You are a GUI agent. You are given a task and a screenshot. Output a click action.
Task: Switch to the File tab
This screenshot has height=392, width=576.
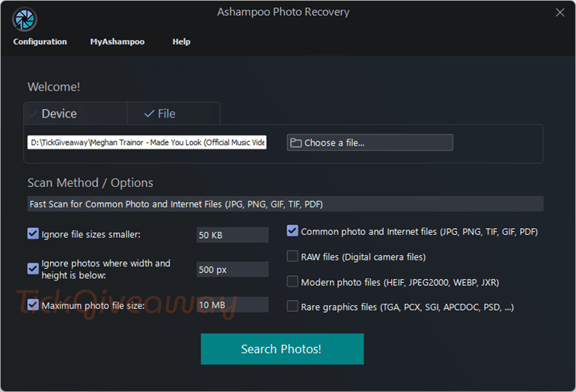point(174,114)
